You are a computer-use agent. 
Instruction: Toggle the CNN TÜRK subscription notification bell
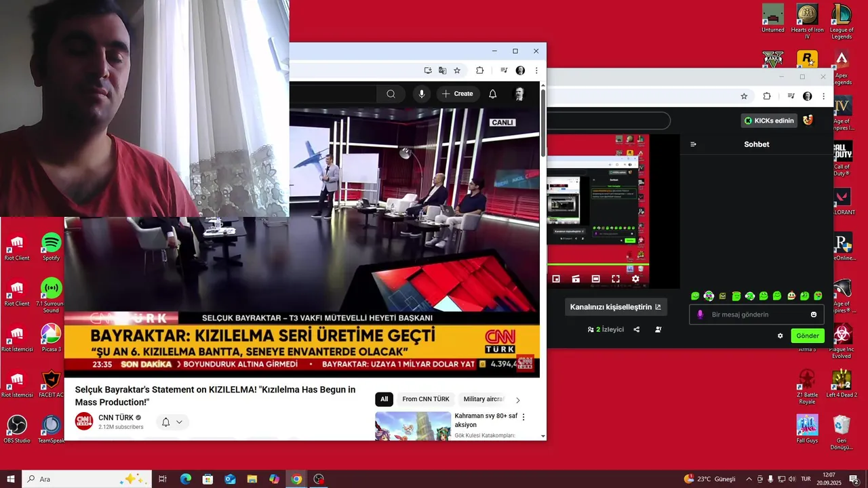pos(165,422)
